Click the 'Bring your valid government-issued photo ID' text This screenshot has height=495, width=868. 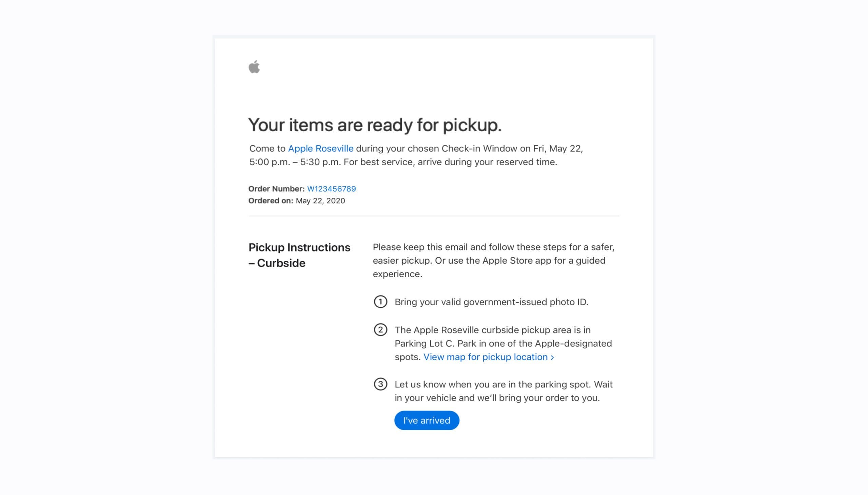click(x=491, y=302)
